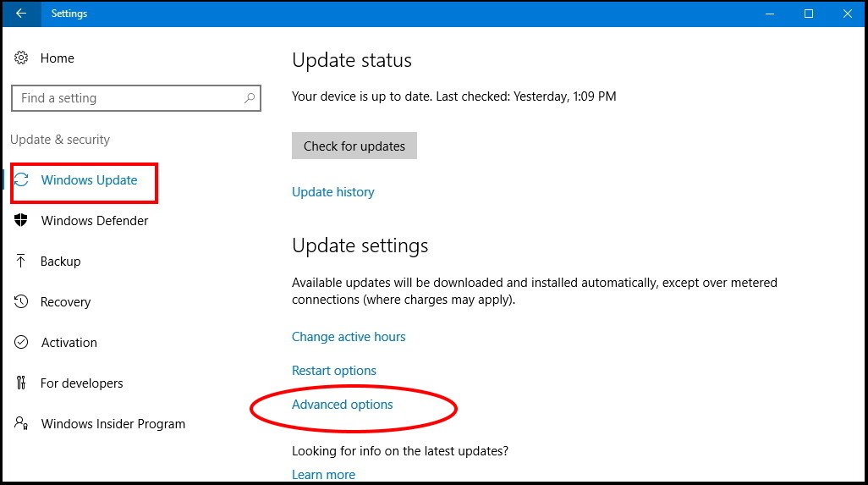The height and width of the screenshot is (485, 868).
Task: Select Windows Update in sidebar
Action: tap(89, 180)
